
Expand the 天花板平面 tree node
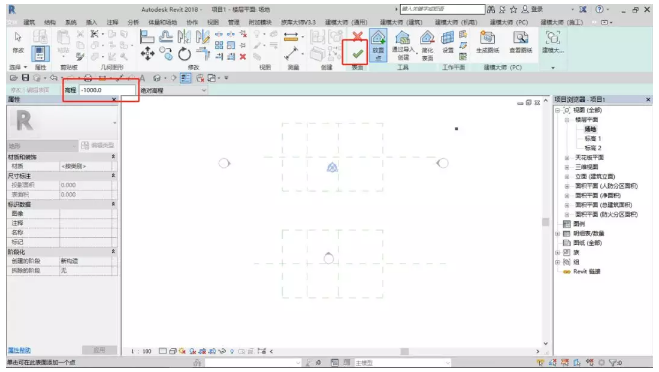[567, 158]
